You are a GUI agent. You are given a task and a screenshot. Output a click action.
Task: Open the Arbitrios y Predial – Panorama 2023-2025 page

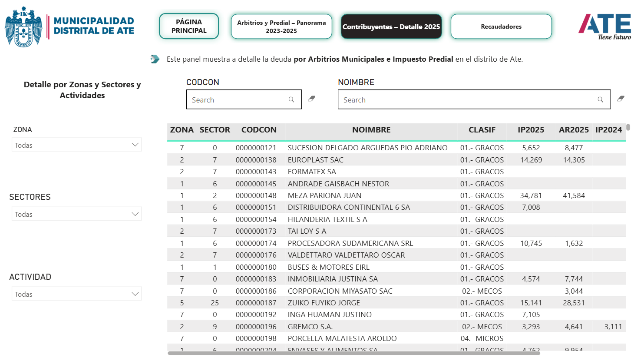click(281, 26)
